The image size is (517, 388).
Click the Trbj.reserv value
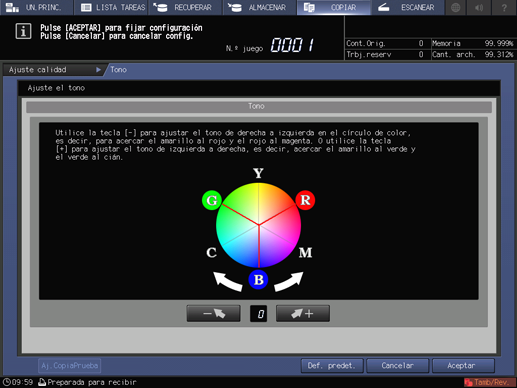[421, 54]
